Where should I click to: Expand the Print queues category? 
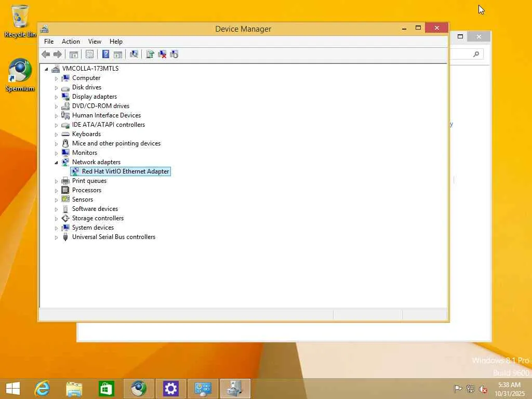pos(56,181)
